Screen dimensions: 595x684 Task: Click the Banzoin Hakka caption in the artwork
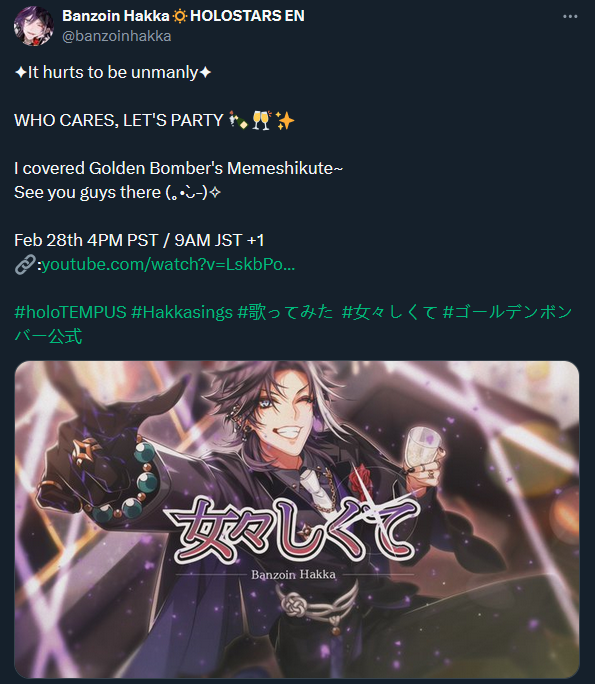pyautogui.click(x=294, y=575)
